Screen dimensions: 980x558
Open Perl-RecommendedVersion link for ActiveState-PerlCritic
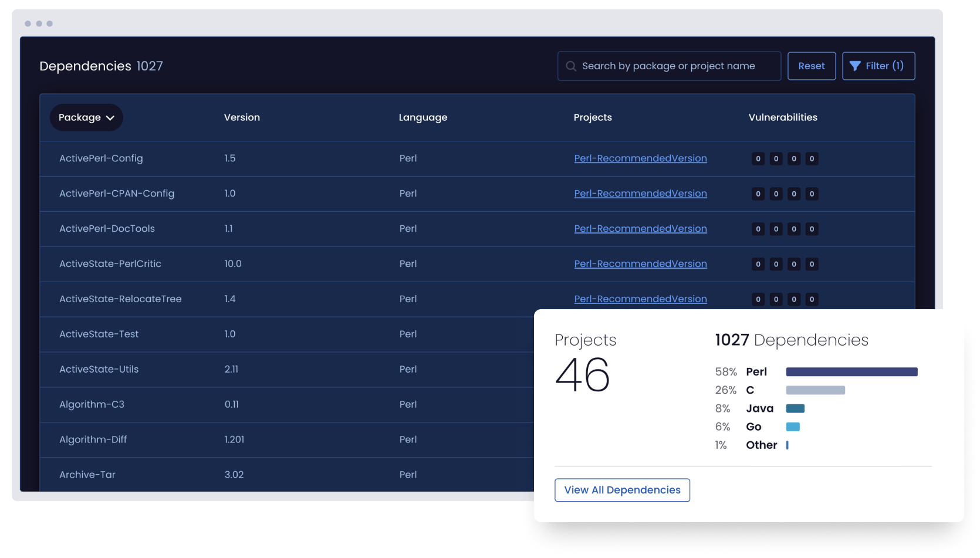pos(640,264)
